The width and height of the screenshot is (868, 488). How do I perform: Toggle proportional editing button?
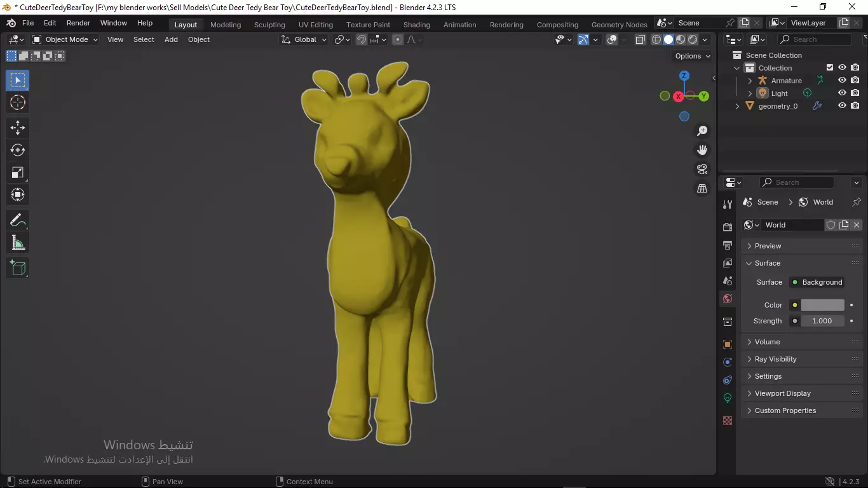(x=398, y=39)
